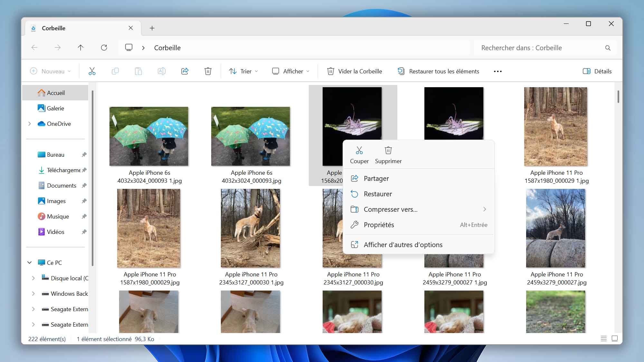This screenshot has height=362, width=644.
Task: Select Couper in the context menu
Action: tap(359, 155)
